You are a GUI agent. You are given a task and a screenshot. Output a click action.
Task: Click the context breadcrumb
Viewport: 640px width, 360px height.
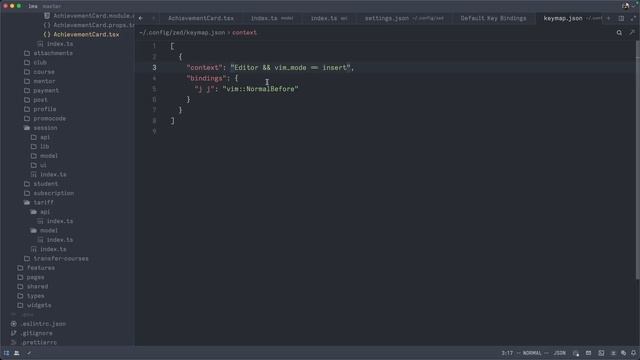[244, 33]
